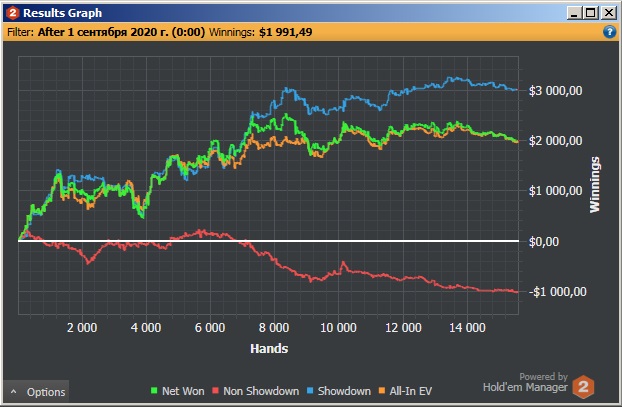
Task: Maximize the Results Graph window
Action: (591, 13)
